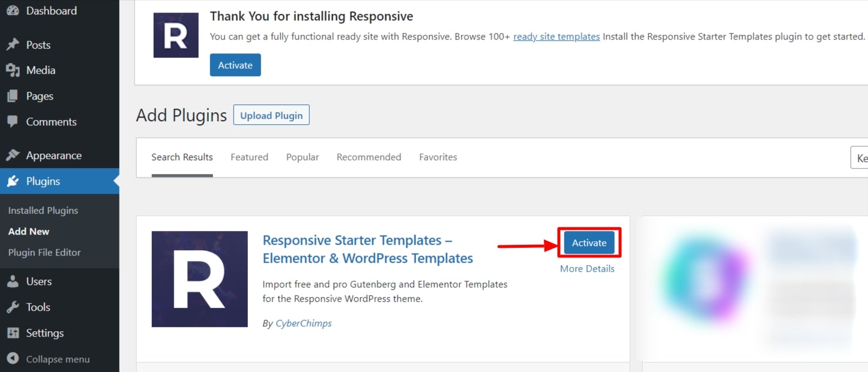Open the CyberChimps author link
This screenshot has height=372, width=868.
click(303, 323)
